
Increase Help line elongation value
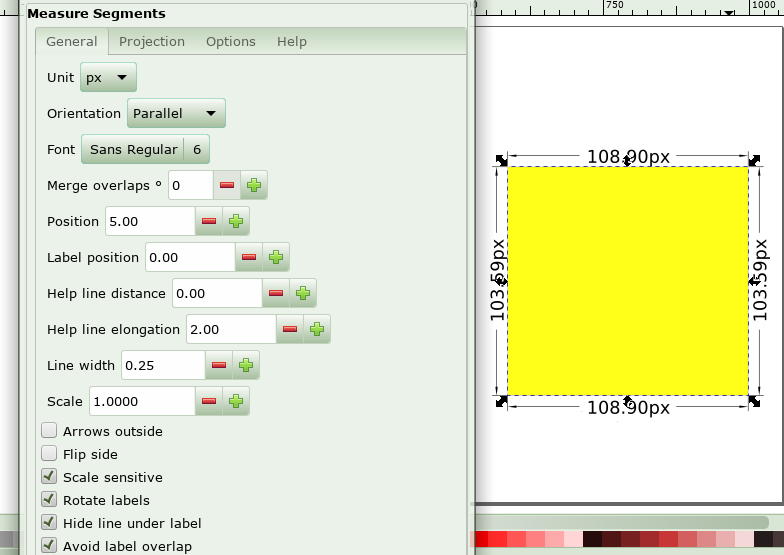(317, 329)
